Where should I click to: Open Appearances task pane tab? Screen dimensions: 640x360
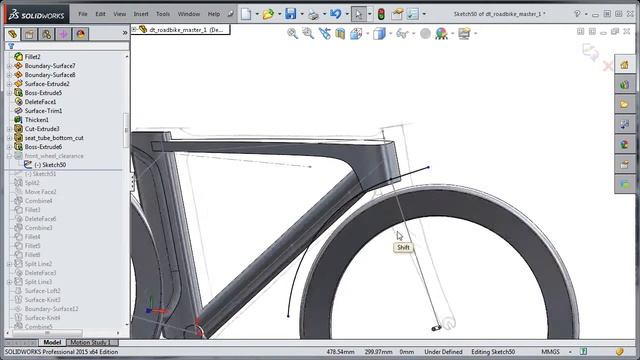click(624, 144)
